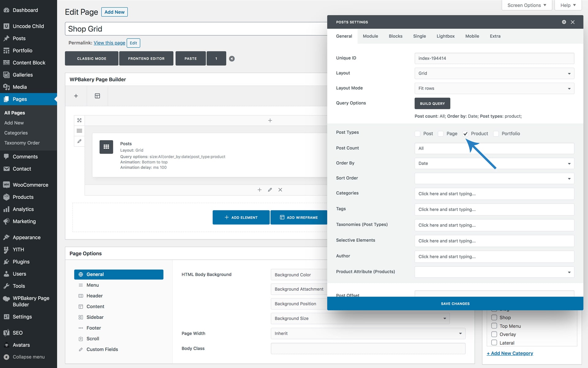Open the Layout Mode dropdown
This screenshot has height=368, width=588.
point(494,88)
